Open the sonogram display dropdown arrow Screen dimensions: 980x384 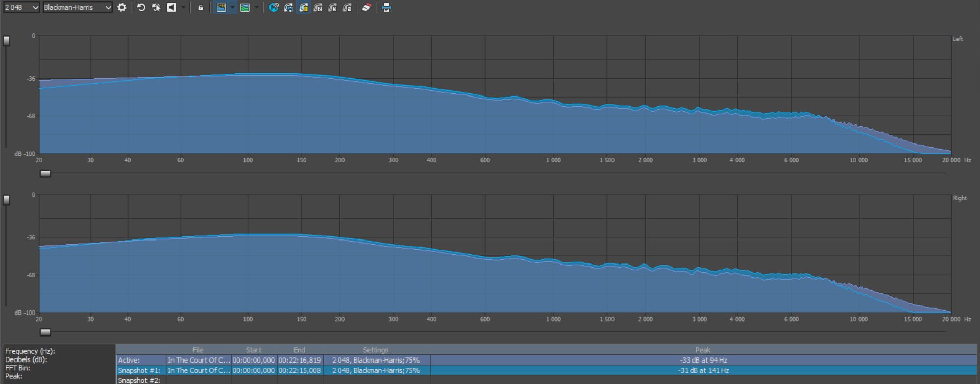[257, 7]
